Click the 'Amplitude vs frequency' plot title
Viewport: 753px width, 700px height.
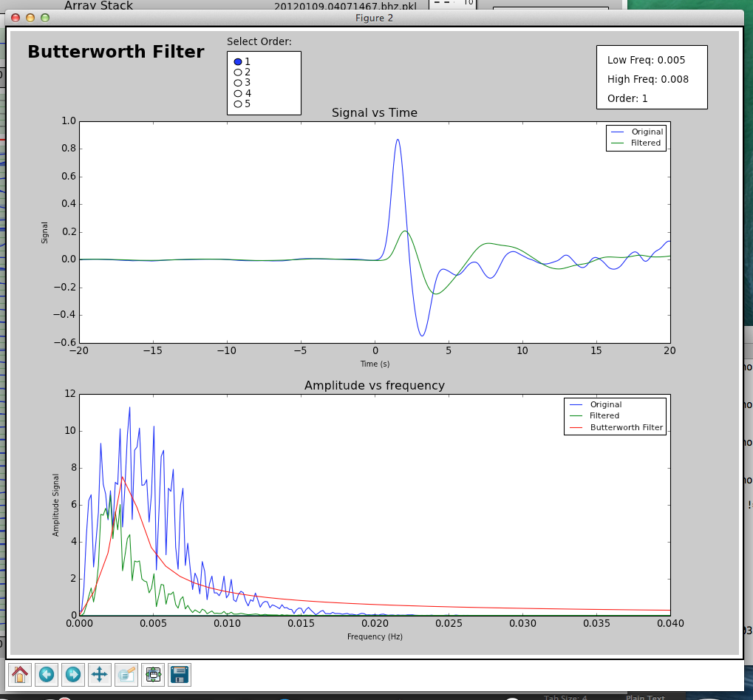(x=375, y=385)
